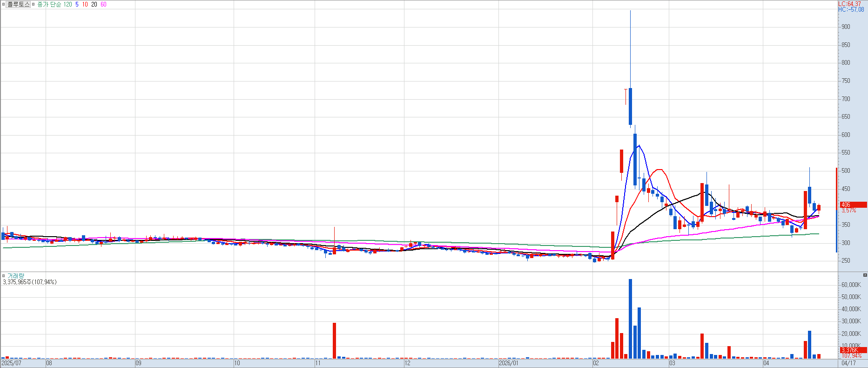Screen dimensions: 868x368
Task: Click the LC:64,37 label
Action: [849, 4]
